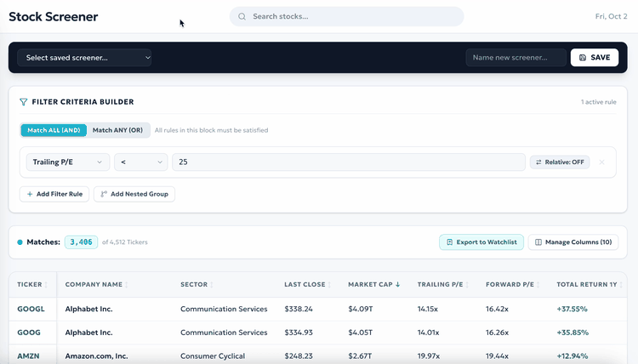This screenshot has width=638, height=364.
Task: Open Manage Columns (10)
Action: click(x=573, y=242)
